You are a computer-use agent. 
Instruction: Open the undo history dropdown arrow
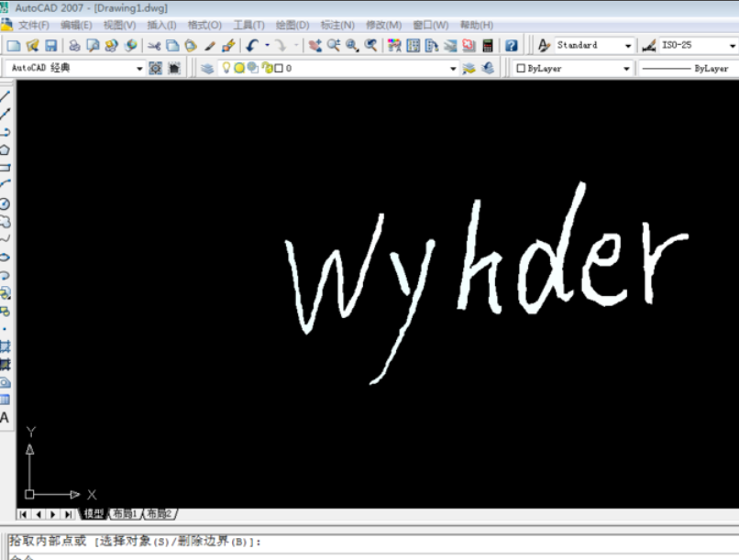[x=267, y=46]
